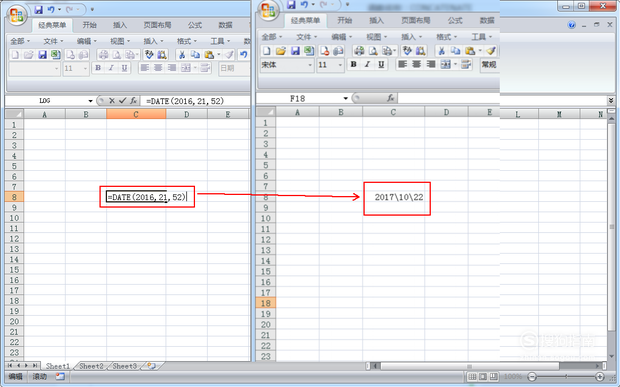Image resolution: width=620 pixels, height=387 pixels.
Task: Click the Format Painter brush in right toolbar
Action: (491, 51)
